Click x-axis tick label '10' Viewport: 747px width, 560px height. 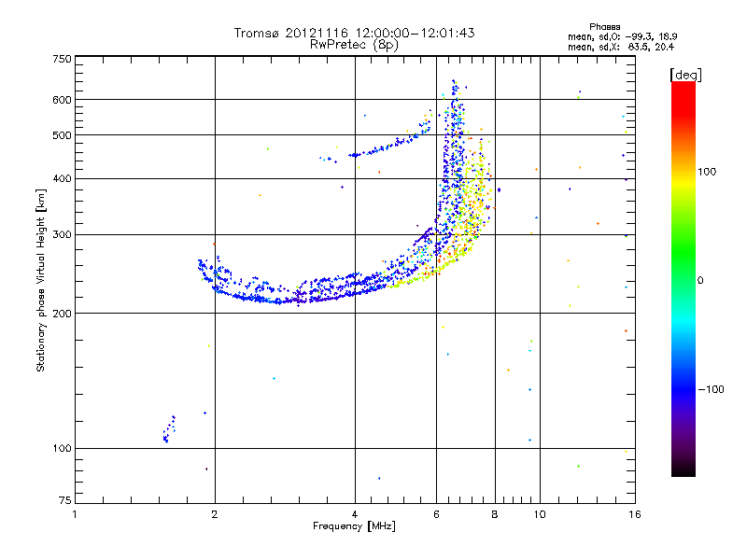click(x=540, y=514)
